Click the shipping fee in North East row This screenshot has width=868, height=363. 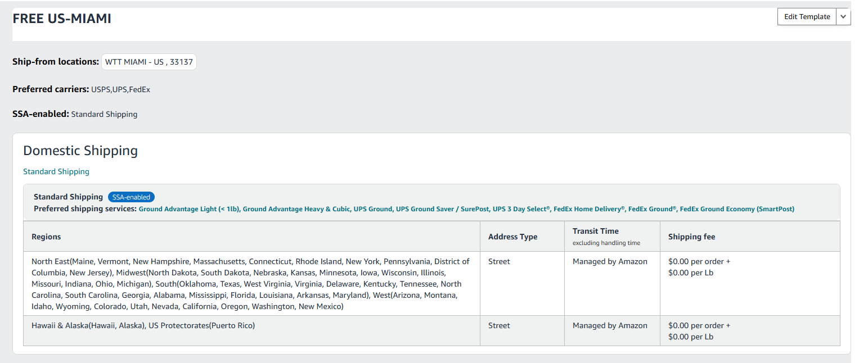tap(699, 267)
